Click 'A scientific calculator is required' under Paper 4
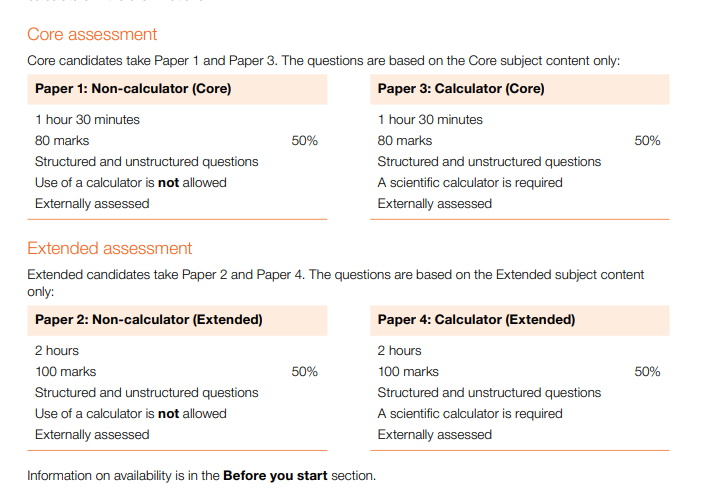 (x=470, y=414)
